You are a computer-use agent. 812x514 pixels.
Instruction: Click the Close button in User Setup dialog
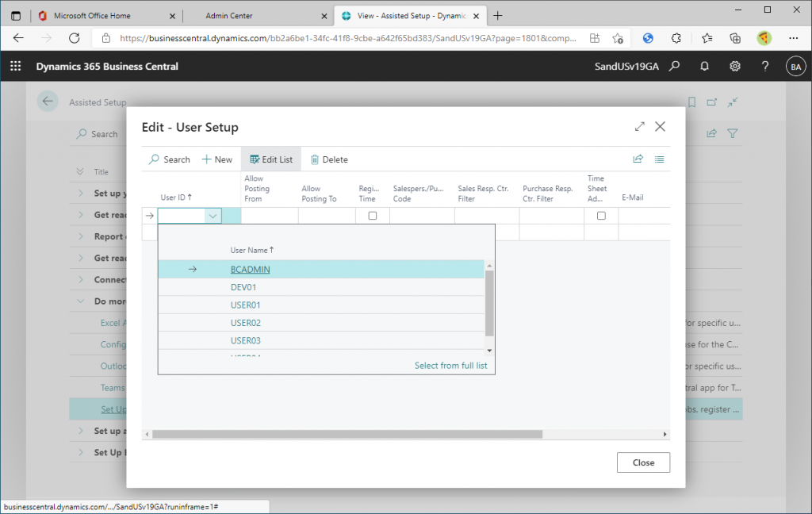(643, 462)
